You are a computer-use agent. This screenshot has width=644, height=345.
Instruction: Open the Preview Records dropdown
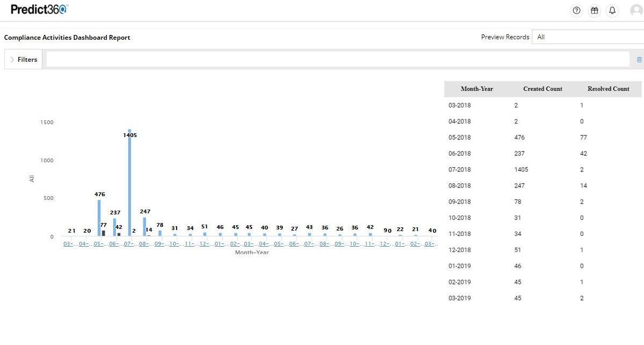point(588,37)
